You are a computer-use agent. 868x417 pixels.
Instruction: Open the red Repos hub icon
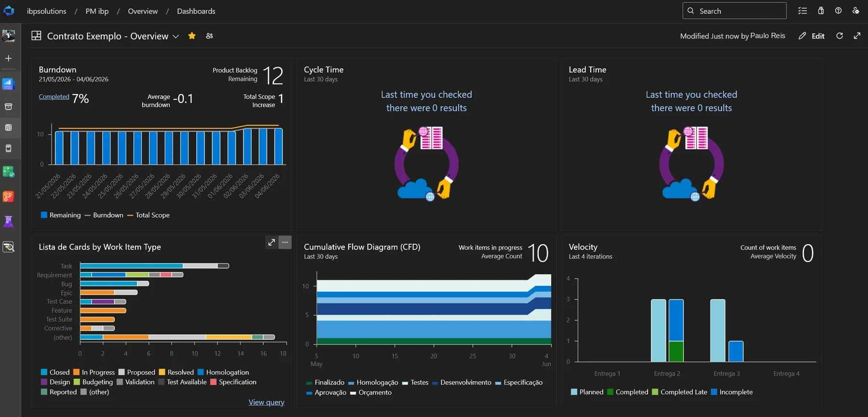(9, 196)
